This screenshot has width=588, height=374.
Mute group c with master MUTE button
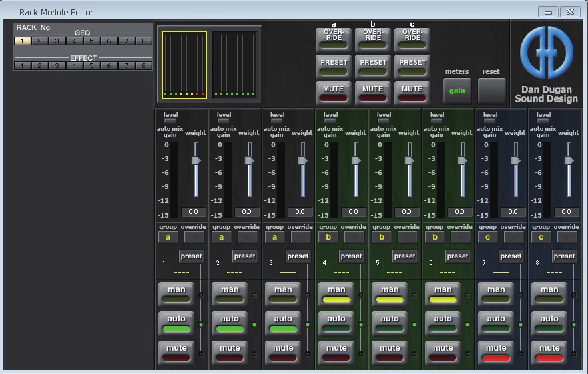pyautogui.click(x=412, y=93)
